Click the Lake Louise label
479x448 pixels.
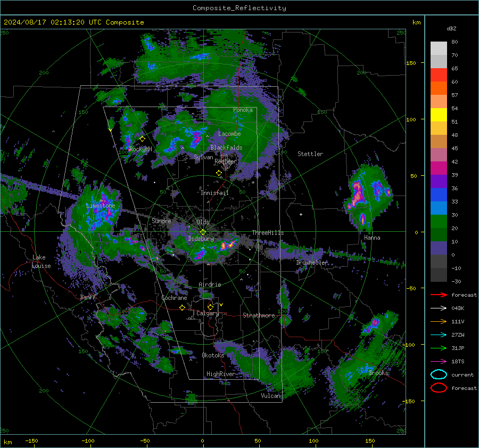coord(42,262)
